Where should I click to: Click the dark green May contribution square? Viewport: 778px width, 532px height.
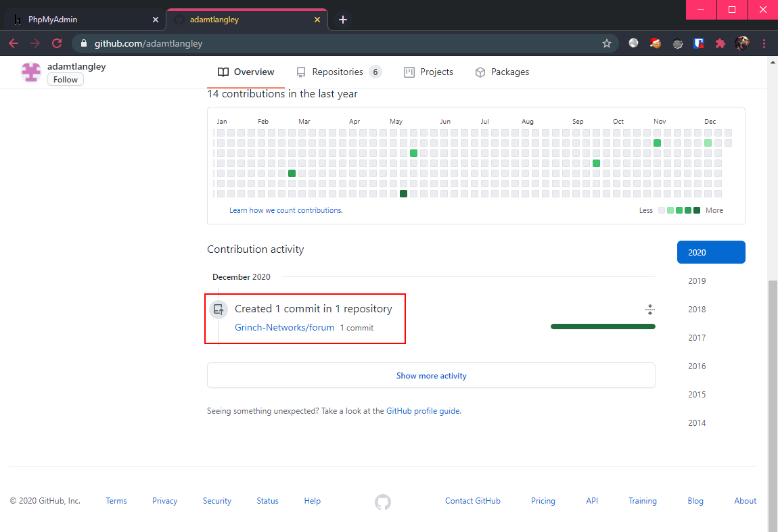tap(403, 194)
